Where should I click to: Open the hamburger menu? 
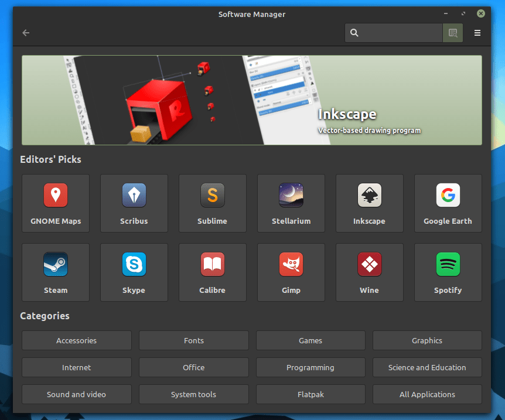click(477, 33)
